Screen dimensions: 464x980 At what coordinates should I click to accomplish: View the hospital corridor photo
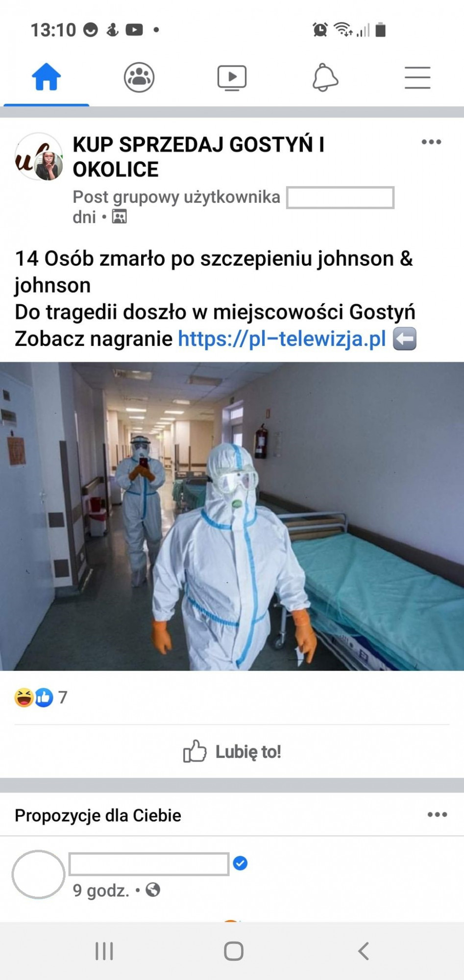click(232, 516)
